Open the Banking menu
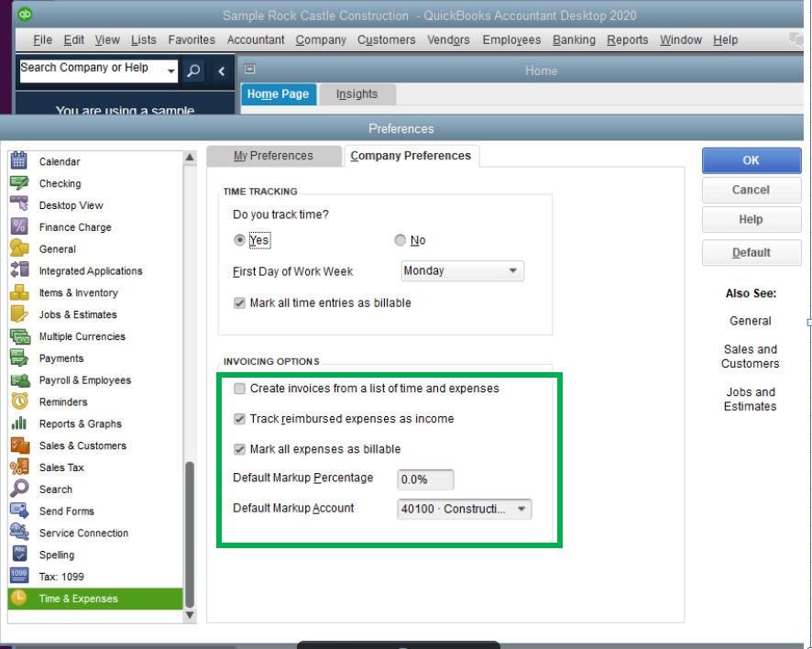The width and height of the screenshot is (812, 649). coord(574,40)
